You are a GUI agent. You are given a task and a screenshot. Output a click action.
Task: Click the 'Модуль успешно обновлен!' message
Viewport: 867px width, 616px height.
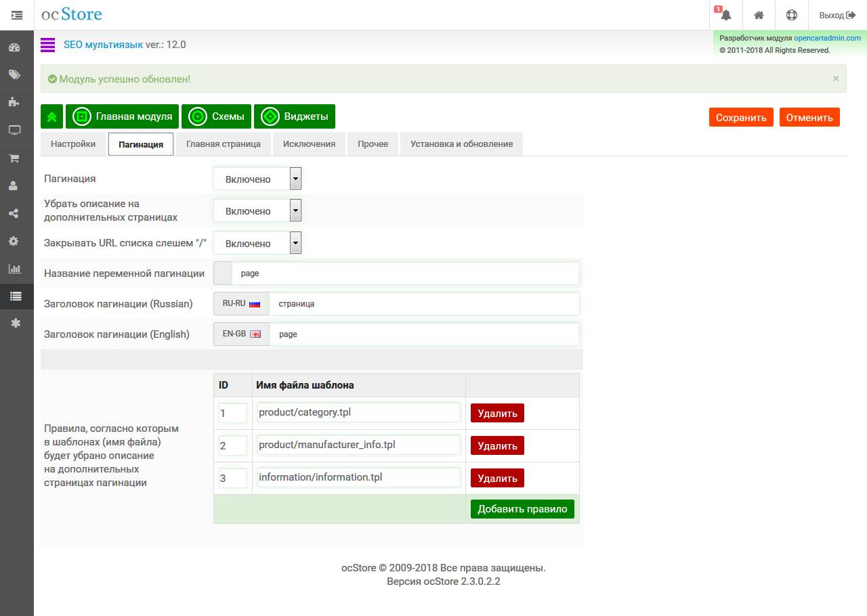click(125, 79)
